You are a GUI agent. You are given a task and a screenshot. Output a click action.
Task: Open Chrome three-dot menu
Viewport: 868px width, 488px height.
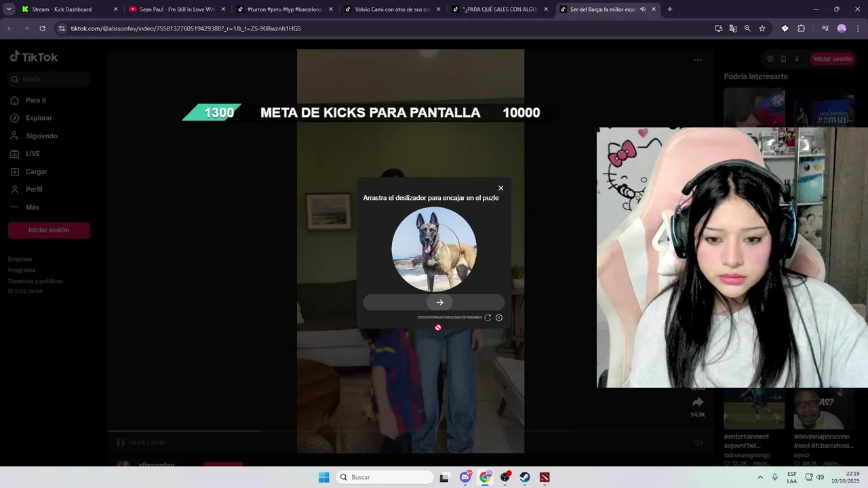pos(857,28)
